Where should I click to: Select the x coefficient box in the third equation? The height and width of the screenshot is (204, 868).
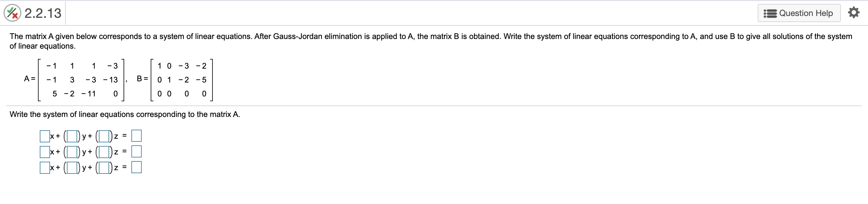45,168
